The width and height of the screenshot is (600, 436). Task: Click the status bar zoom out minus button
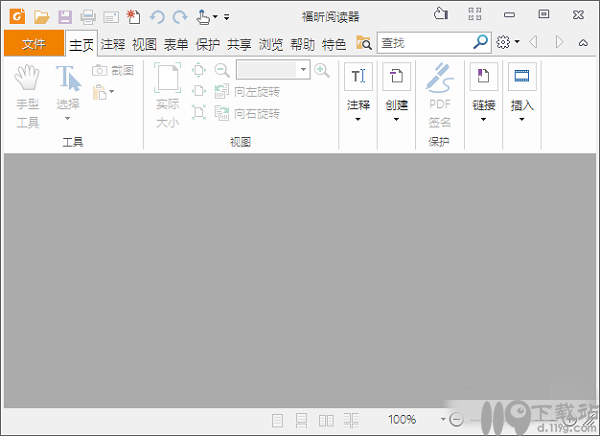[456, 420]
